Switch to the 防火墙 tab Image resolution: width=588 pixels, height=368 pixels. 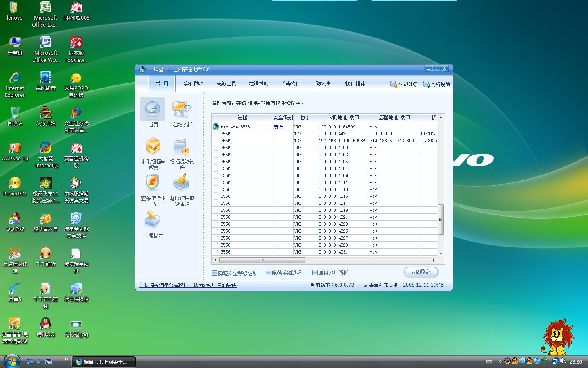click(x=323, y=84)
